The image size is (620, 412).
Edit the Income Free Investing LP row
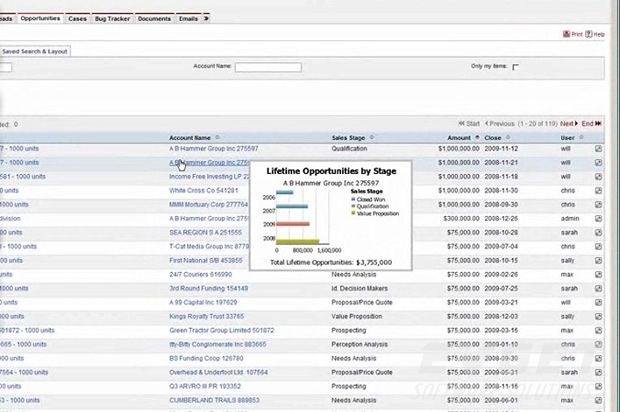(x=598, y=177)
